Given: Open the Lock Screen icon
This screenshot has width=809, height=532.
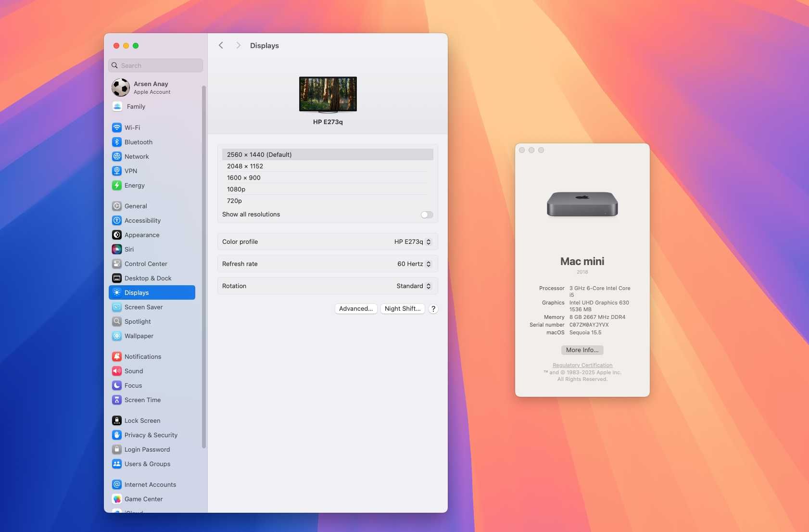Looking at the screenshot, I should coord(117,420).
